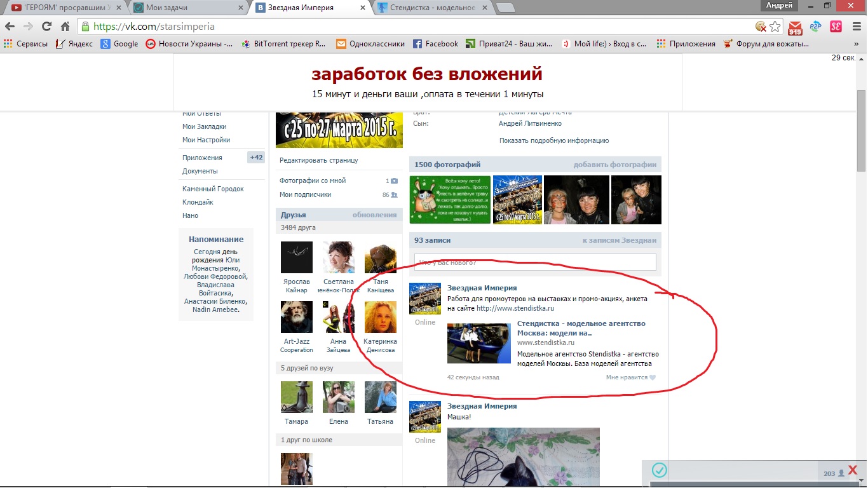Image resolution: width=868 pixels, height=488 pixels.
Task: Open the Google bookmark
Action: point(119,44)
